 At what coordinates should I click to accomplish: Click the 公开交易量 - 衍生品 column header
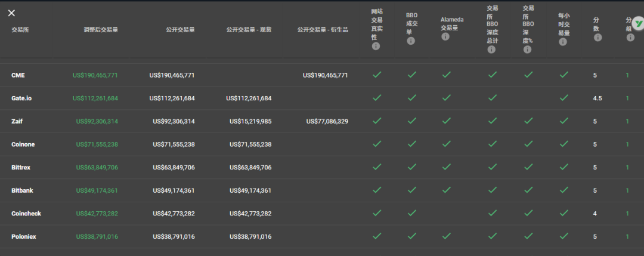click(x=322, y=29)
